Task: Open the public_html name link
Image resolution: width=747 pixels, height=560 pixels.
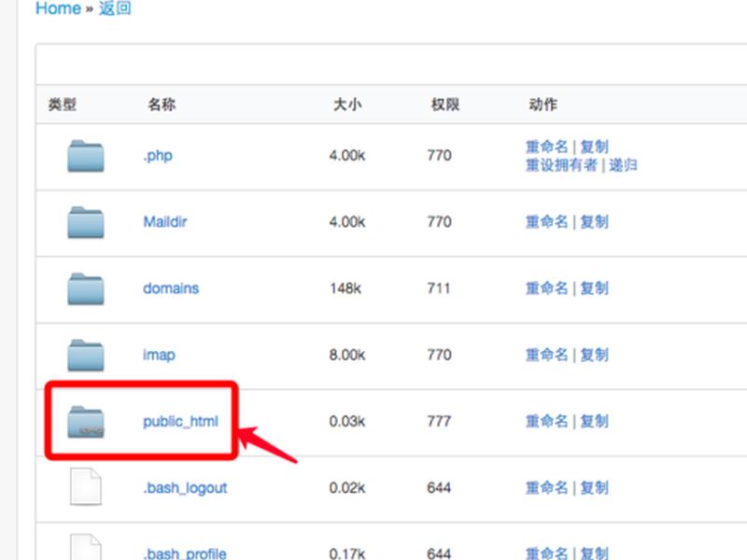Action: click(x=180, y=422)
